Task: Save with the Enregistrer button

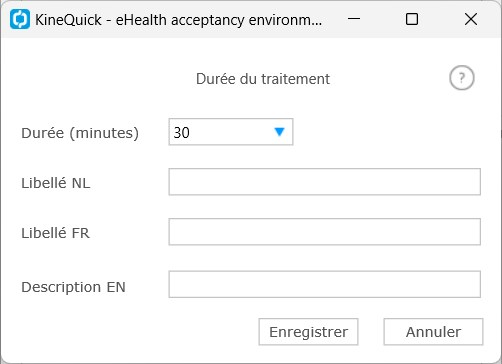Action: (308, 332)
